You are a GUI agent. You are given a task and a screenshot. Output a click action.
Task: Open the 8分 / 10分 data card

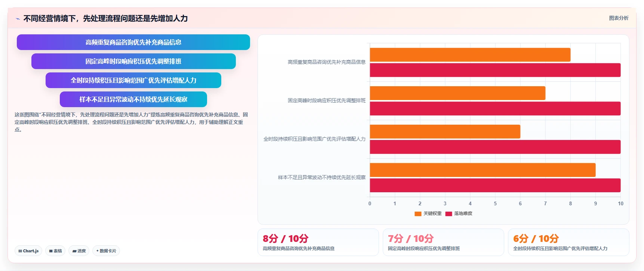pyautogui.click(x=318, y=242)
